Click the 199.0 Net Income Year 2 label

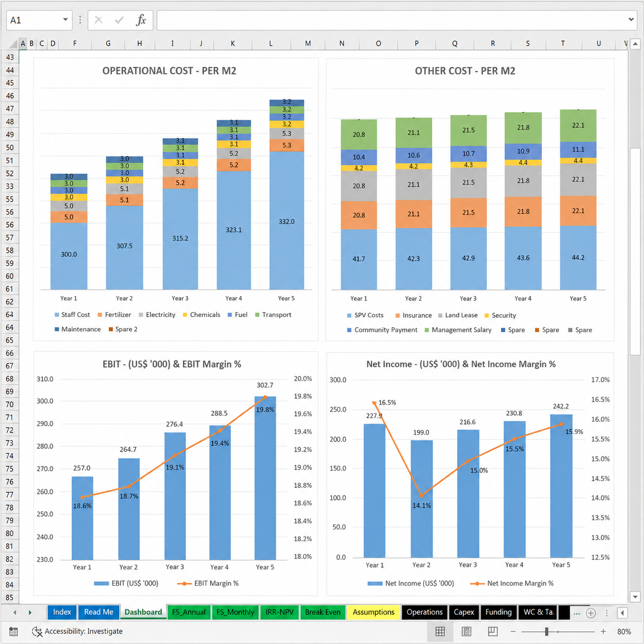click(x=421, y=432)
